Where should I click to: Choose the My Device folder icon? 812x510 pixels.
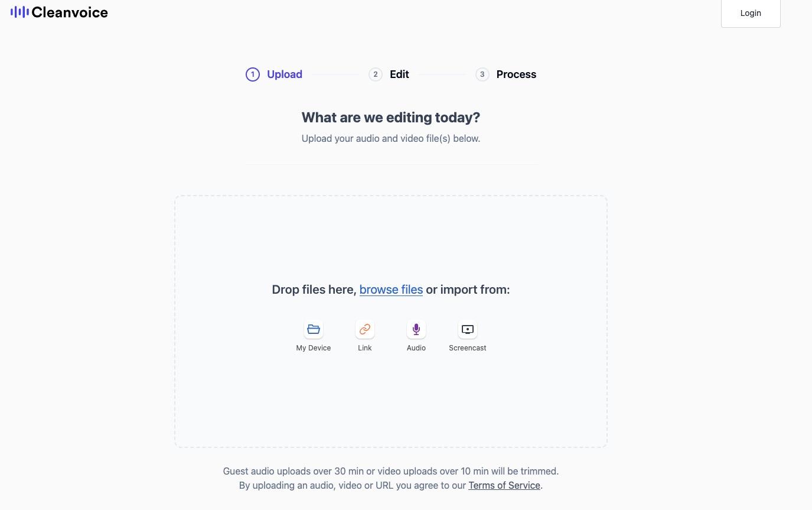click(314, 329)
